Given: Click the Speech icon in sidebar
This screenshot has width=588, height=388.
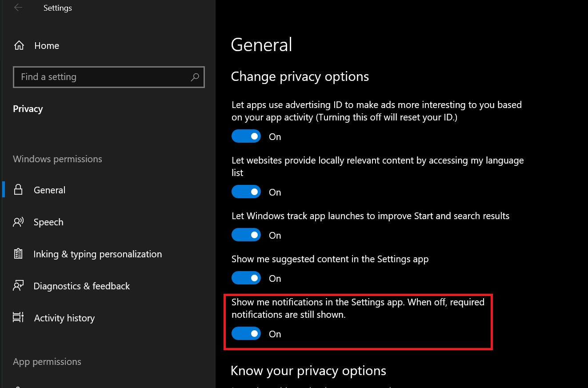Looking at the screenshot, I should click(19, 222).
